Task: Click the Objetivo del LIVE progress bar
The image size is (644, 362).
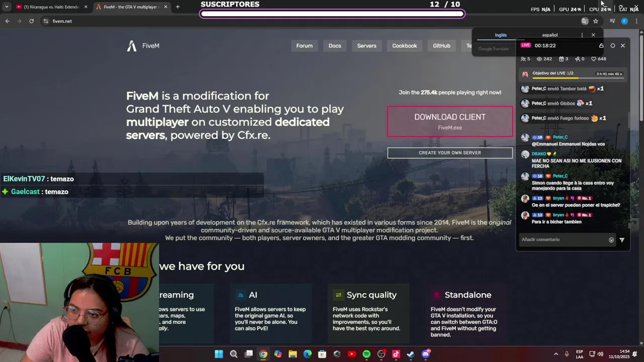Action: (578, 77)
